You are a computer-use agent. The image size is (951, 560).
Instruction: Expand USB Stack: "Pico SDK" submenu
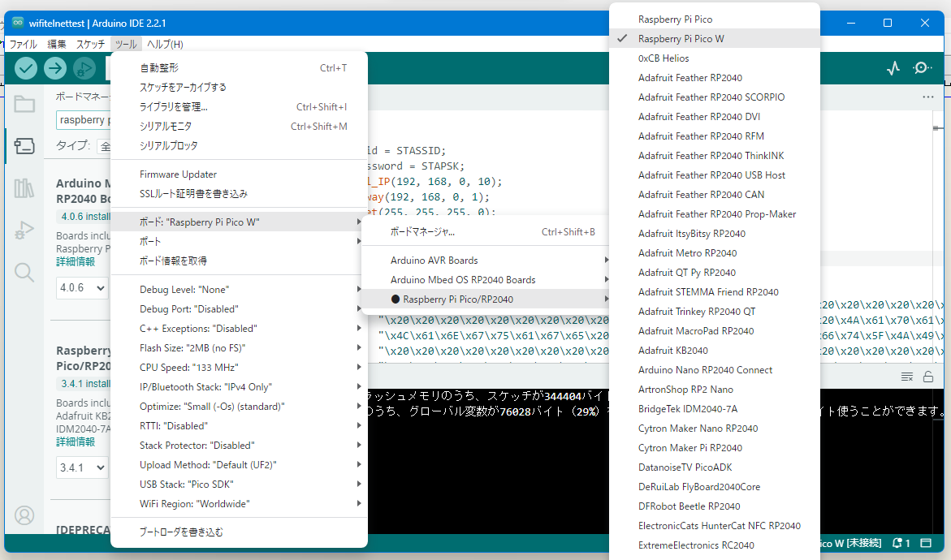point(239,485)
